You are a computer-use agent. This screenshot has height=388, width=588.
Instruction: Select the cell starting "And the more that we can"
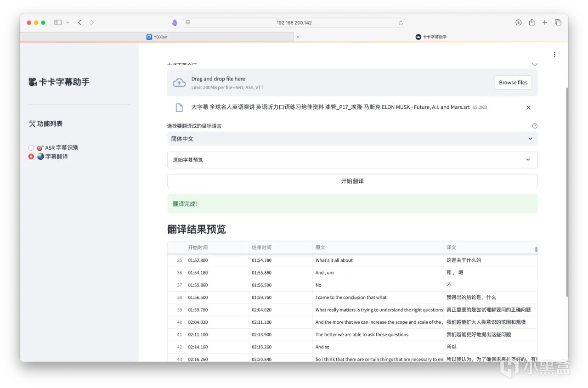pyautogui.click(x=378, y=322)
